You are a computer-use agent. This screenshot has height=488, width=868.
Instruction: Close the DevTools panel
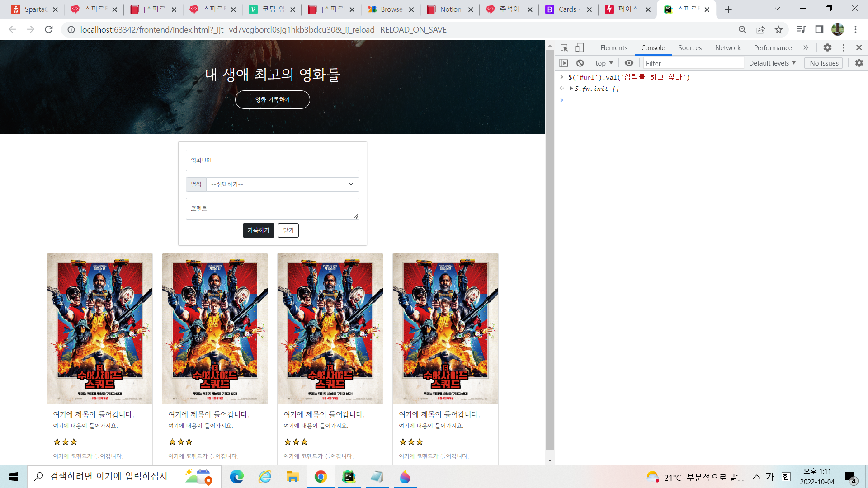pos(859,47)
